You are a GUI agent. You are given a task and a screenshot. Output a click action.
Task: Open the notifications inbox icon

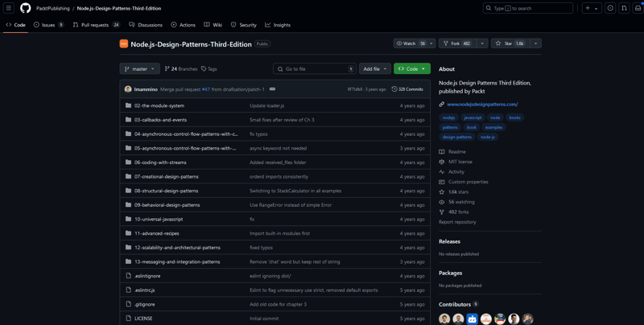coord(638,8)
